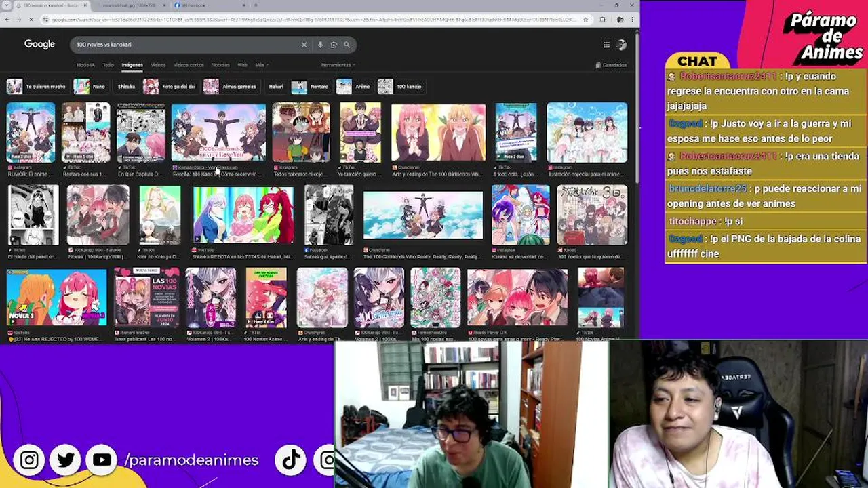
Task: Open the Chrome extensions icon
Action: (x=603, y=20)
